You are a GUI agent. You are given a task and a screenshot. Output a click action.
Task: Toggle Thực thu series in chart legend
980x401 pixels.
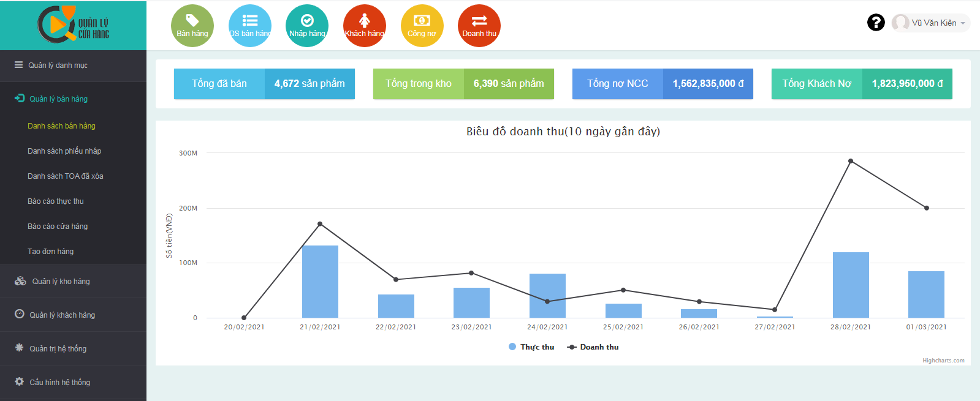pyautogui.click(x=531, y=347)
